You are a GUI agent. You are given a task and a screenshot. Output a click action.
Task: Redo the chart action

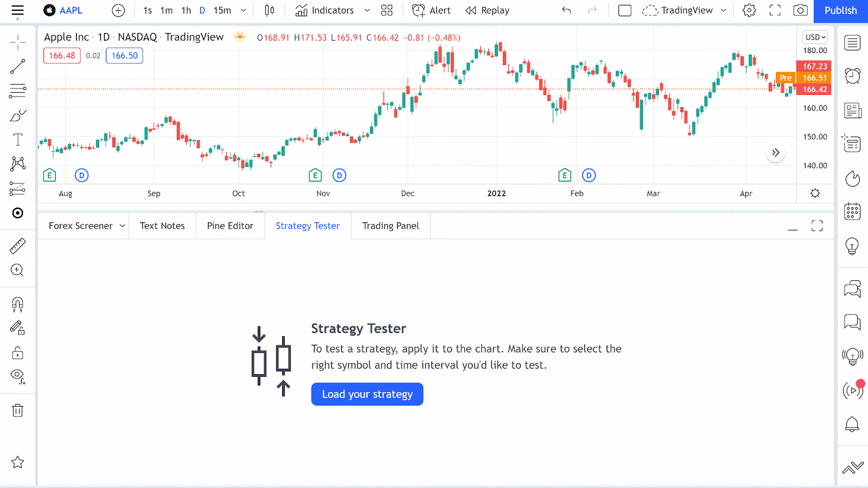[592, 10]
